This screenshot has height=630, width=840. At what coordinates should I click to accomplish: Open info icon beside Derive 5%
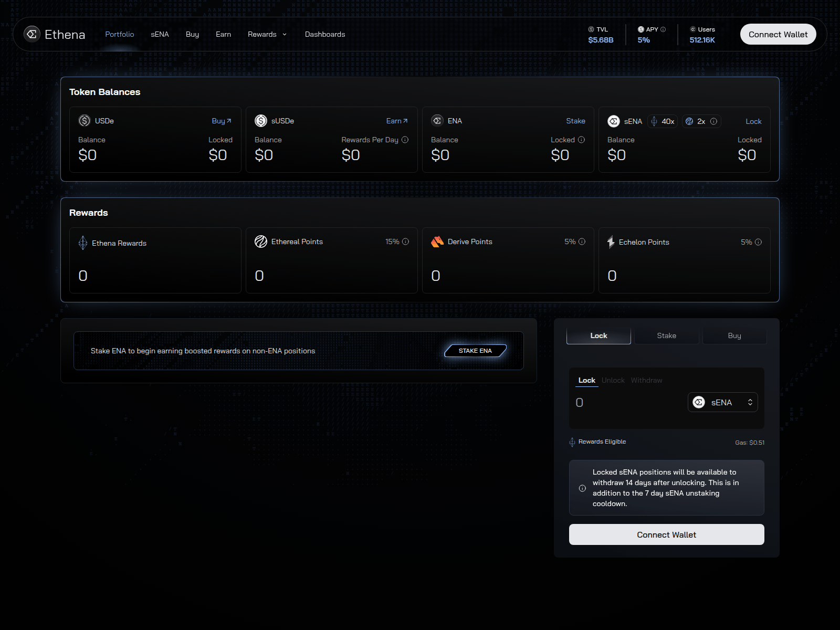click(582, 241)
